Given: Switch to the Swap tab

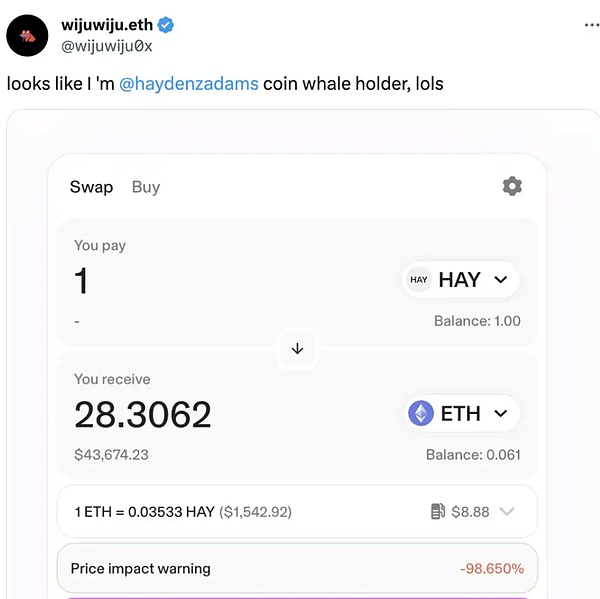Looking at the screenshot, I should click(91, 187).
